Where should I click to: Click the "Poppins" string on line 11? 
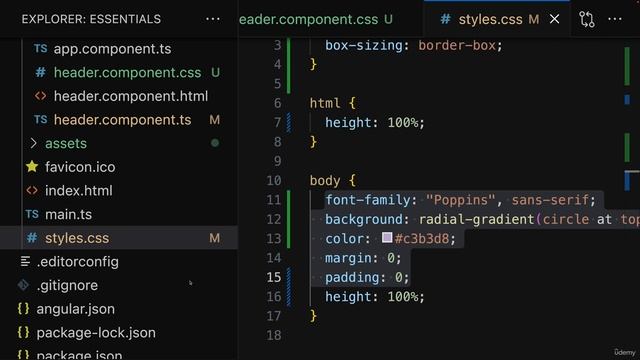[x=461, y=200]
